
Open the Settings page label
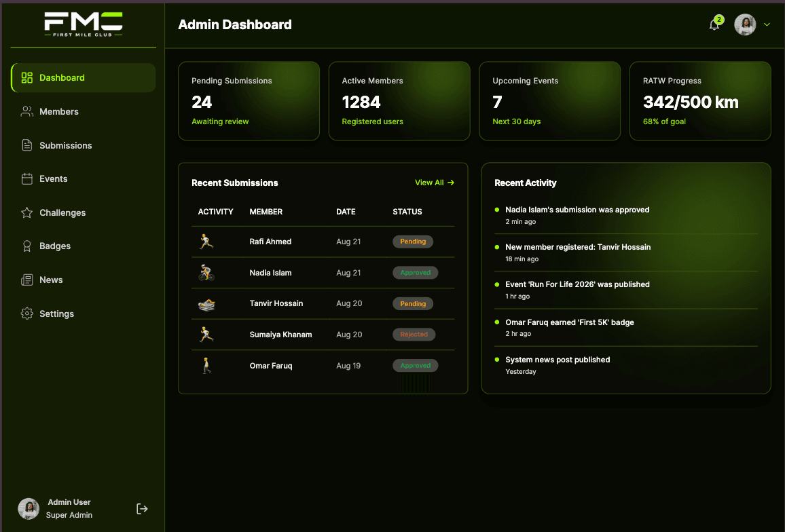pyautogui.click(x=56, y=313)
